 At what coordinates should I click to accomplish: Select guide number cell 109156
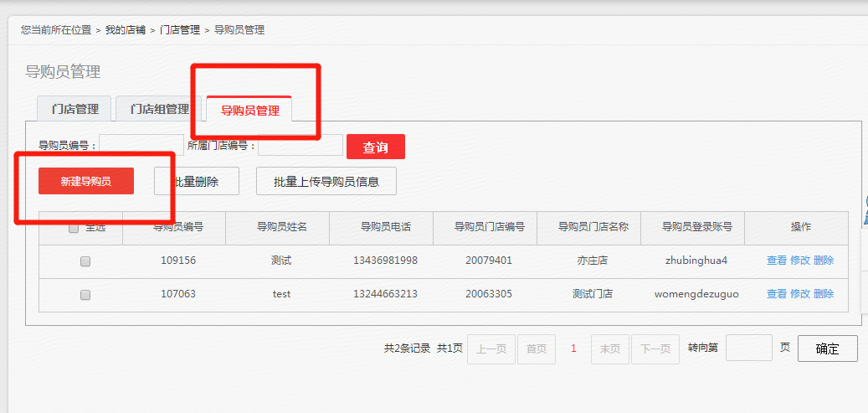coord(178,261)
